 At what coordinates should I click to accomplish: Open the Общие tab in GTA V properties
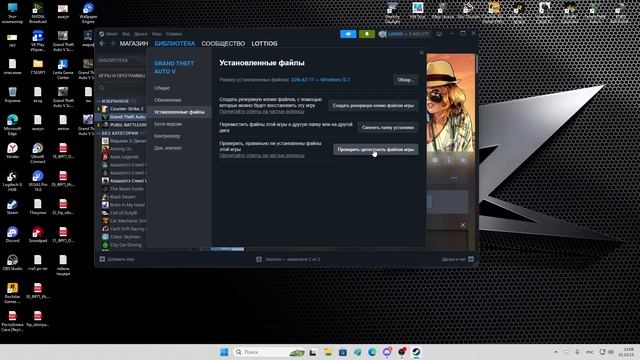[162, 88]
